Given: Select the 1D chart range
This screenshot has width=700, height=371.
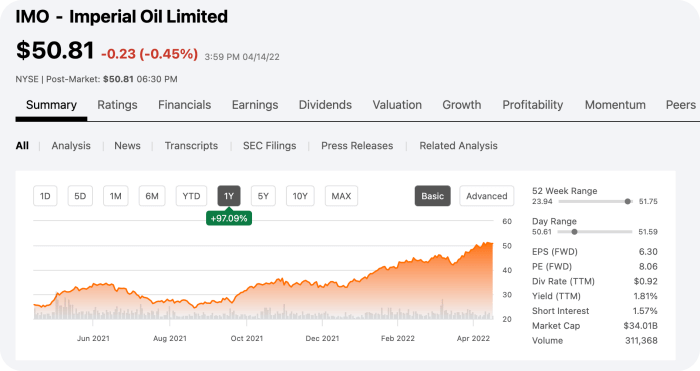Looking at the screenshot, I should [x=45, y=196].
